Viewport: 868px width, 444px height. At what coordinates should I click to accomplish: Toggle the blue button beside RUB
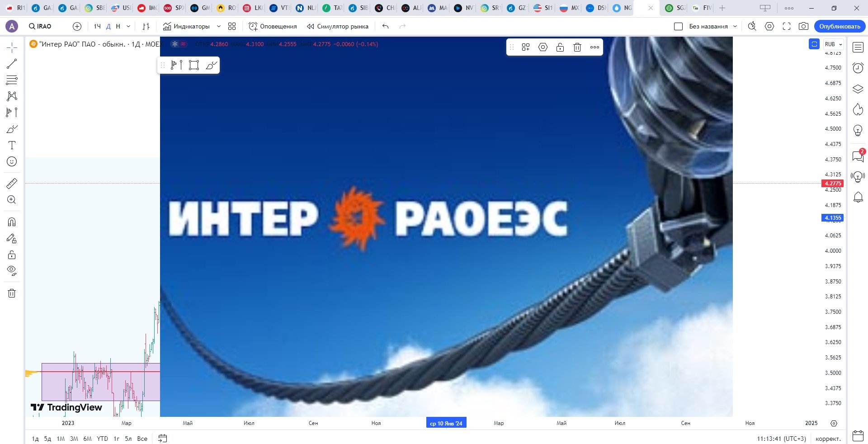(814, 44)
